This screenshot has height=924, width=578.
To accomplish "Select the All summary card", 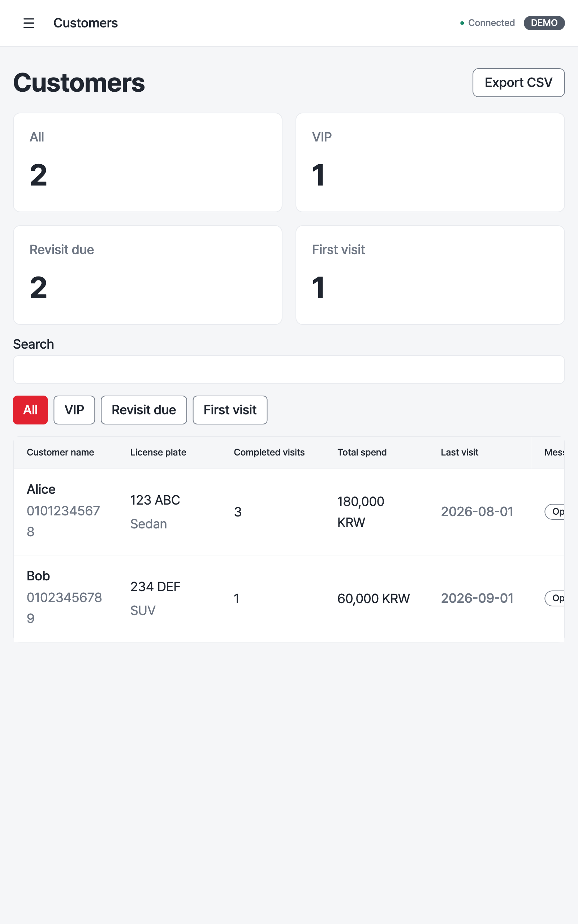I will 147,162.
